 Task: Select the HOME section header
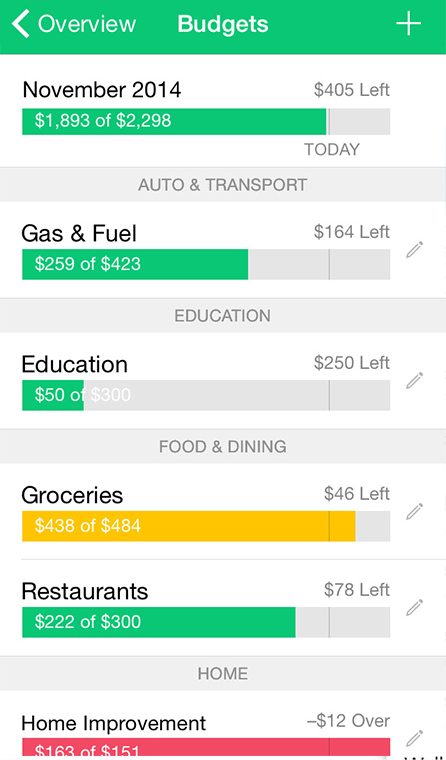pyautogui.click(x=223, y=674)
